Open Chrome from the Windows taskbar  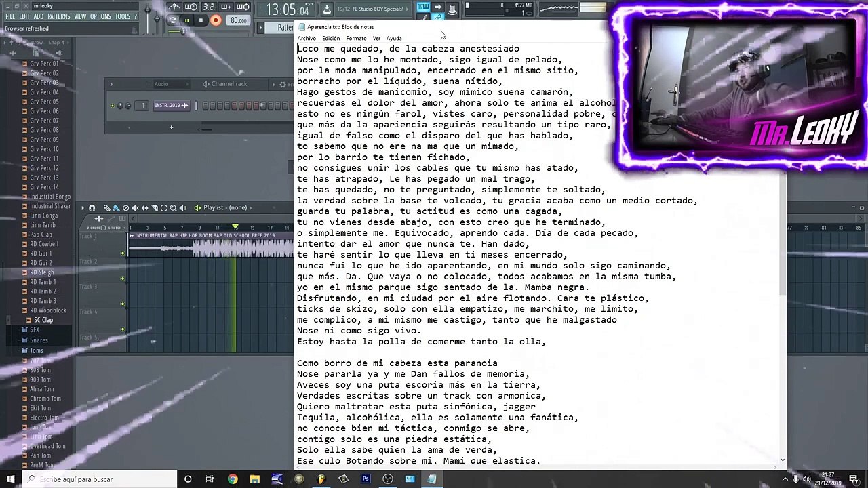point(233,479)
